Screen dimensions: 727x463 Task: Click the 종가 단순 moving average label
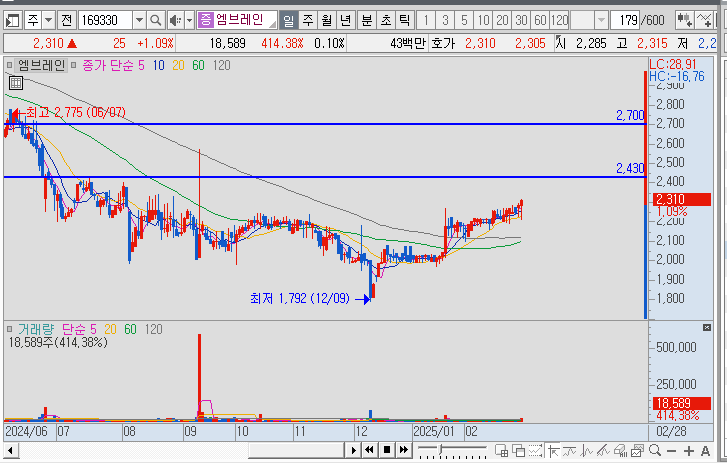[x=108, y=65]
